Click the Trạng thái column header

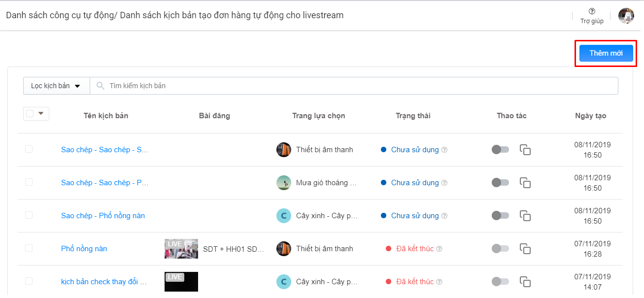(413, 116)
